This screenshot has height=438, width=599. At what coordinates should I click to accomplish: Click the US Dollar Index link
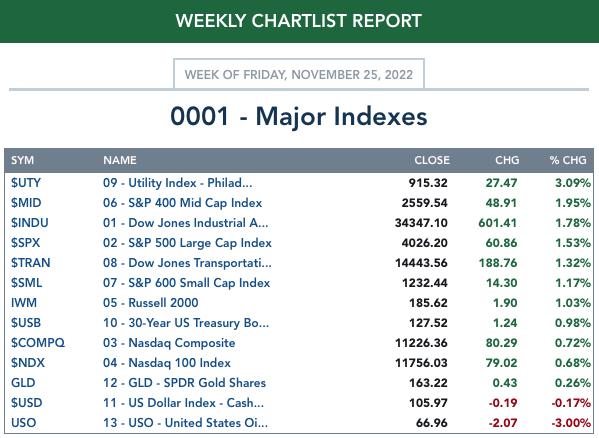click(183, 402)
